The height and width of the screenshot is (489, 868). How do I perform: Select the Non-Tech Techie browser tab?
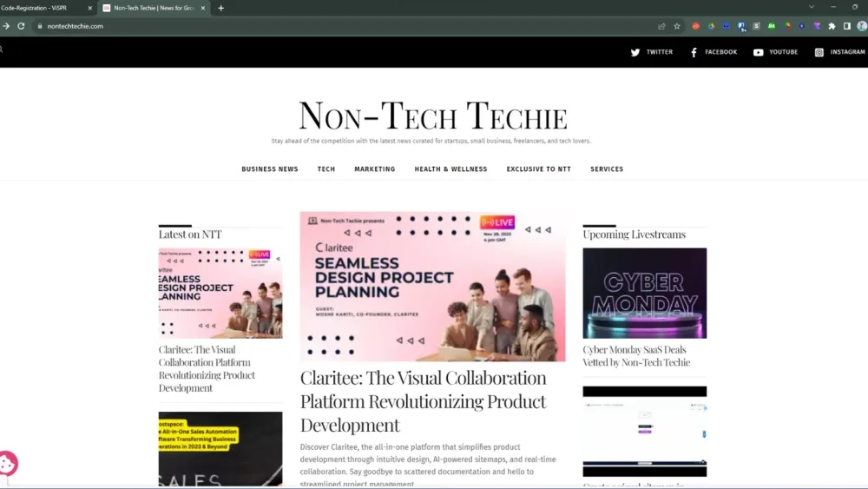point(154,8)
